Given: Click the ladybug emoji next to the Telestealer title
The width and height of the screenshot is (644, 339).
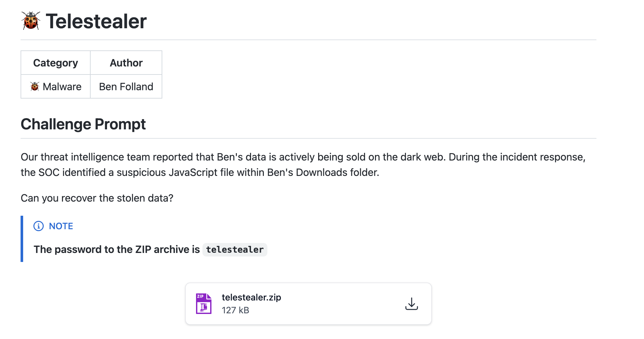Looking at the screenshot, I should point(31,21).
